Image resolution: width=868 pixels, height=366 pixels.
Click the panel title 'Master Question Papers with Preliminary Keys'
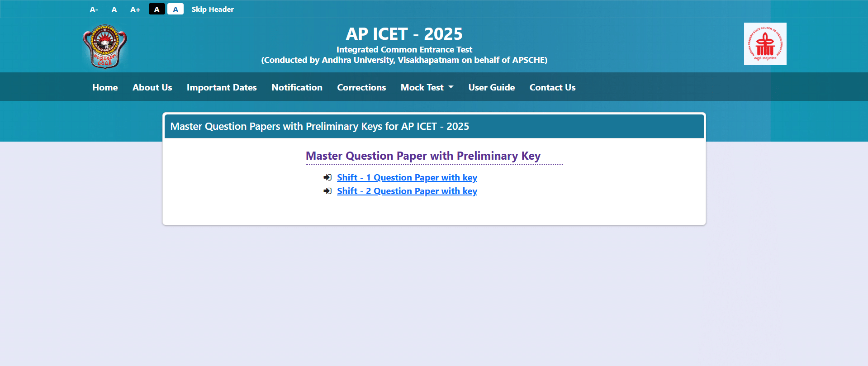click(320, 126)
